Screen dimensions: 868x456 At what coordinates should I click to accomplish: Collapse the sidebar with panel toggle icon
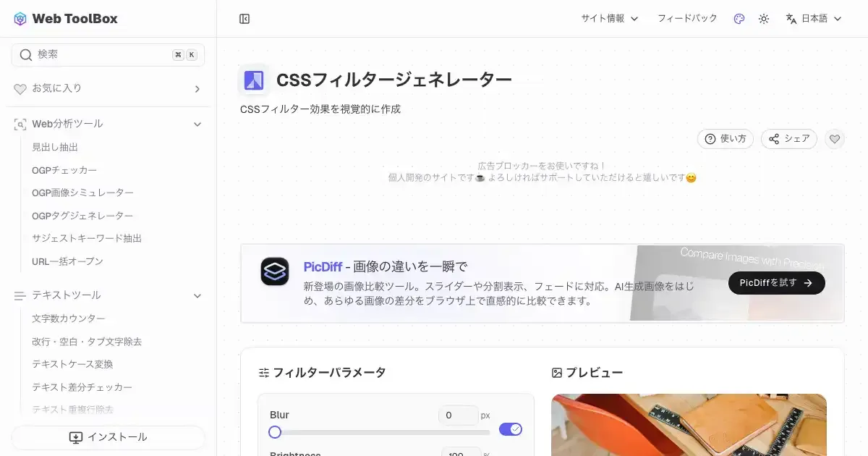244,19
